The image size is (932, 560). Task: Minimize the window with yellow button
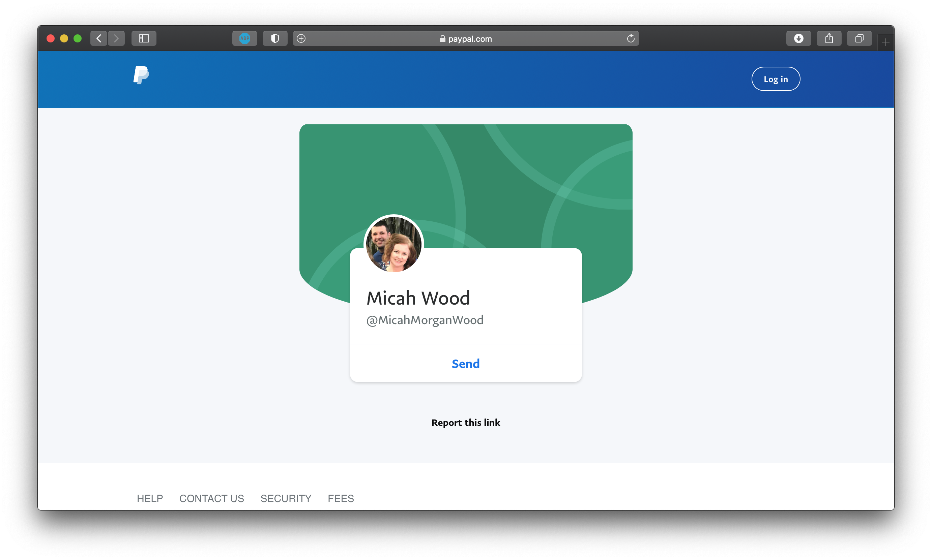tap(64, 38)
